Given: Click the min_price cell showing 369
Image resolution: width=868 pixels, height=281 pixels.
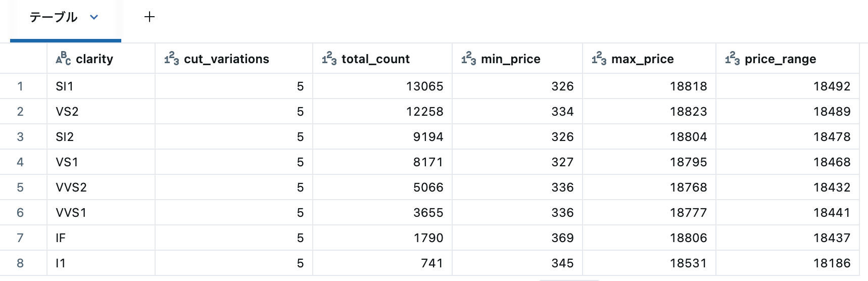Looking at the screenshot, I should coord(517,238).
